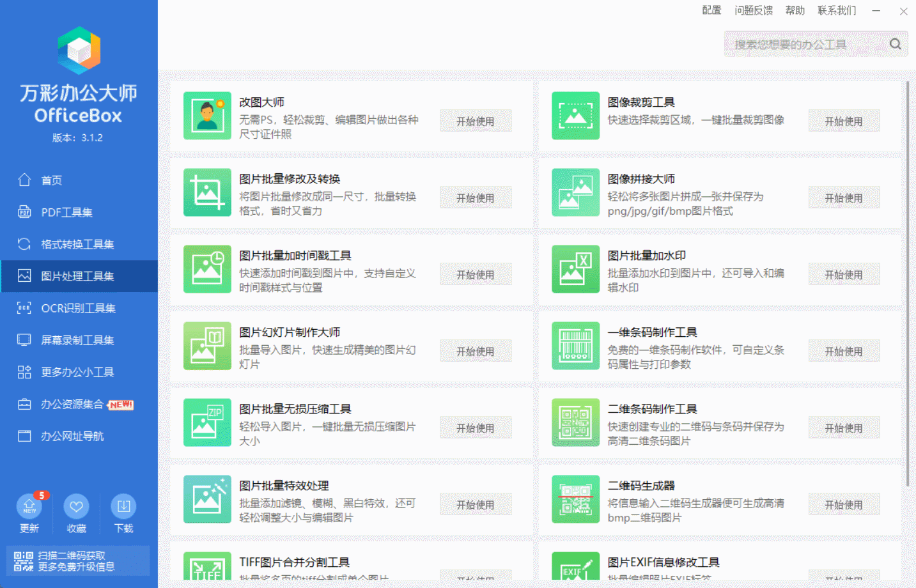Open the 配置 menu
The height and width of the screenshot is (588, 916).
point(711,10)
